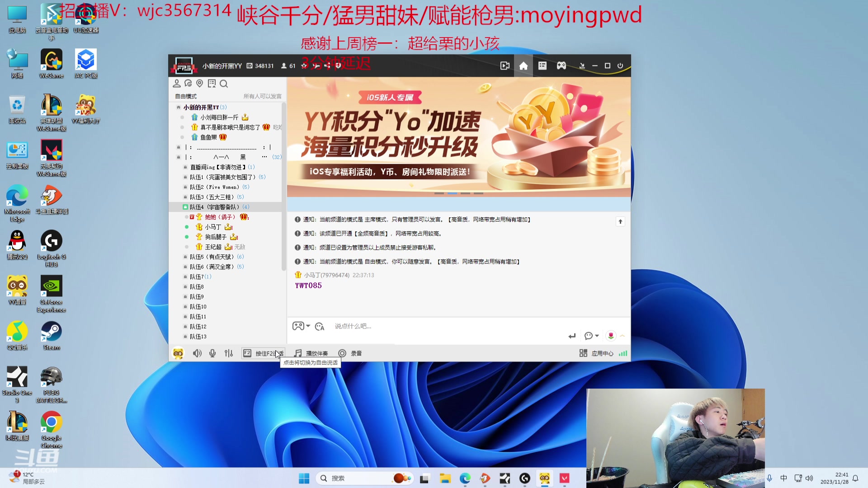Expand the gift panel up-arrow
Image resolution: width=868 pixels, height=488 pixels.
[623, 336]
